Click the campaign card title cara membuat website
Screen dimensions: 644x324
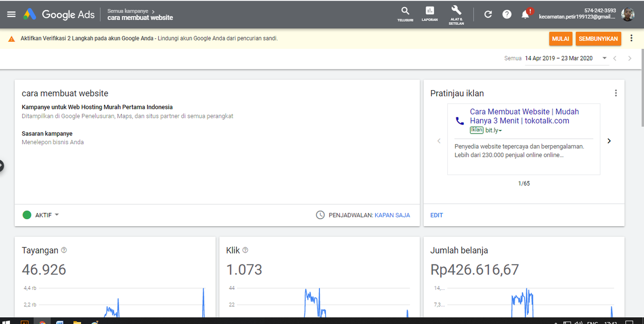pyautogui.click(x=65, y=93)
